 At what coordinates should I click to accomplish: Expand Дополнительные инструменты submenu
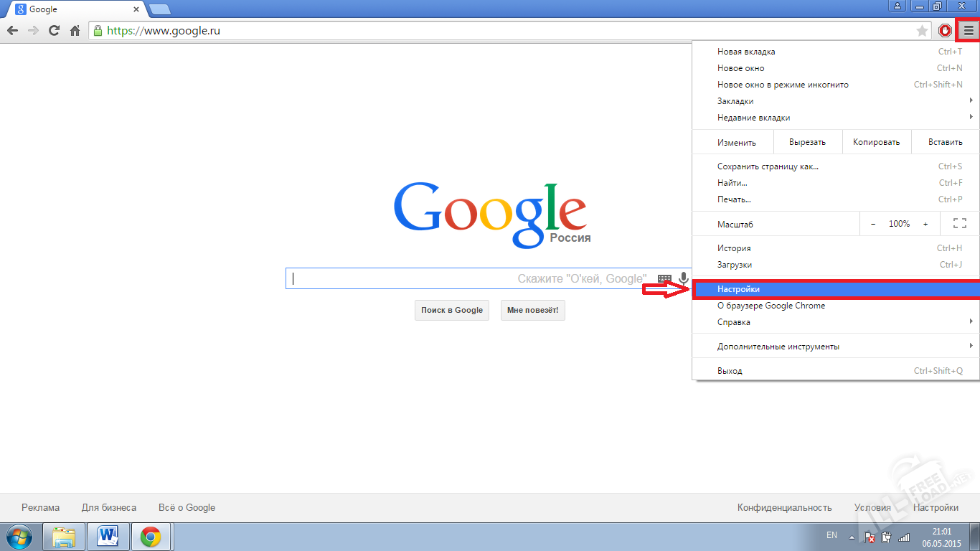(x=835, y=347)
